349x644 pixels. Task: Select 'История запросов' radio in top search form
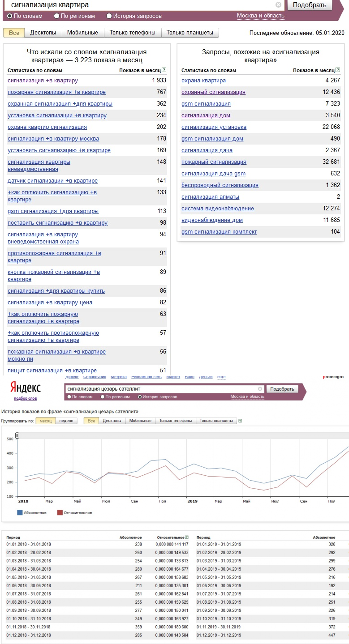point(109,16)
